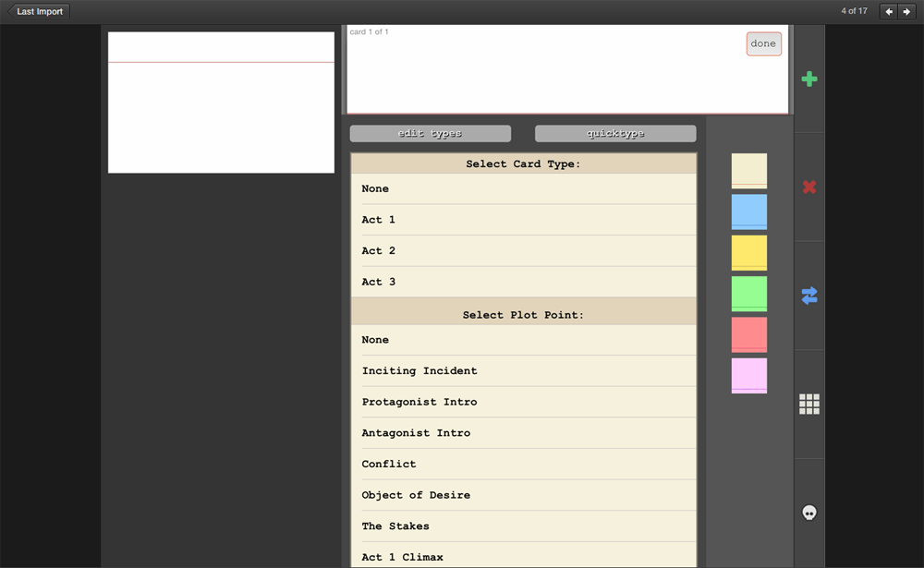Switch to the quicktype tab
The height and width of the screenshot is (568, 924).
coord(615,133)
